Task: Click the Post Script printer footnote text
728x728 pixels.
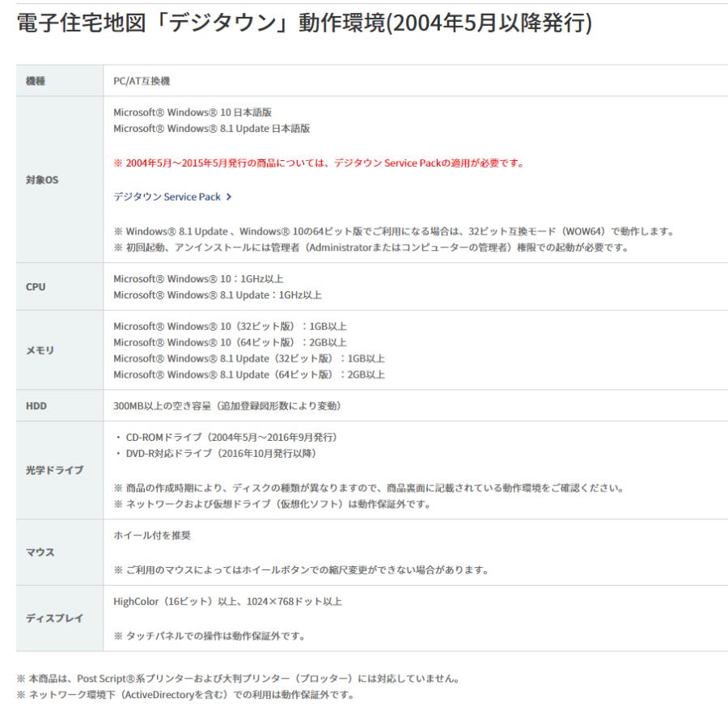Action: coord(233,679)
